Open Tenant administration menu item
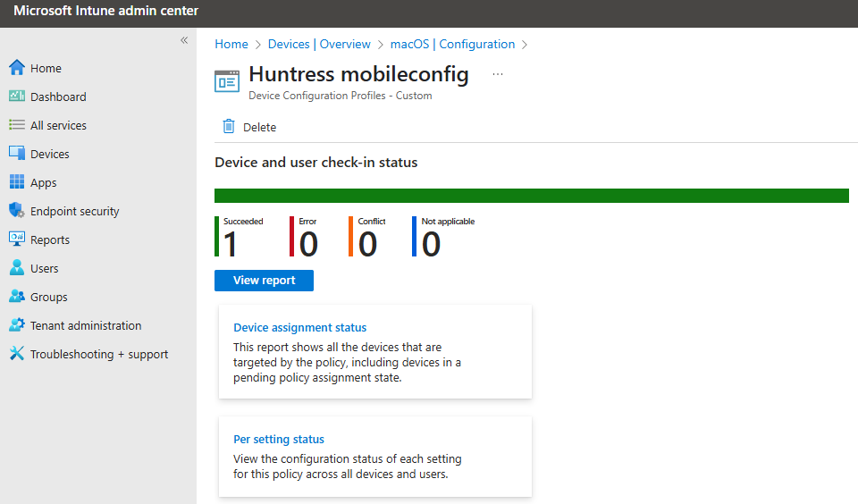The width and height of the screenshot is (858, 504). click(x=86, y=325)
